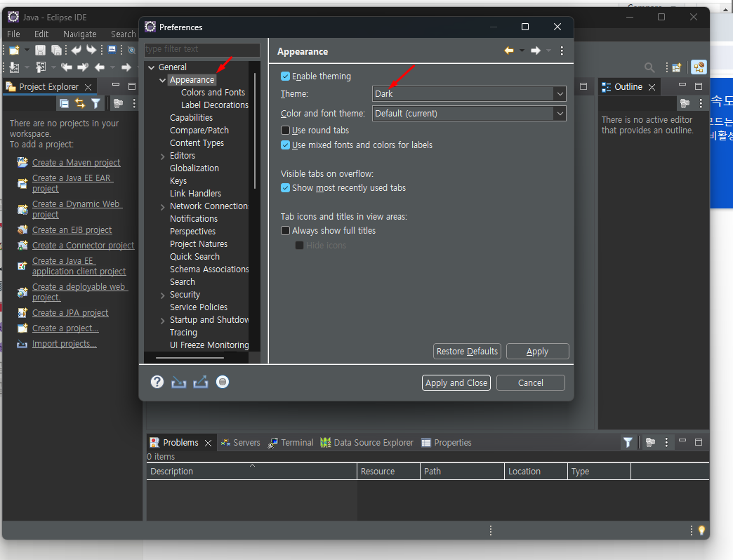
Task: Check Always show full titles
Action: pos(285,230)
